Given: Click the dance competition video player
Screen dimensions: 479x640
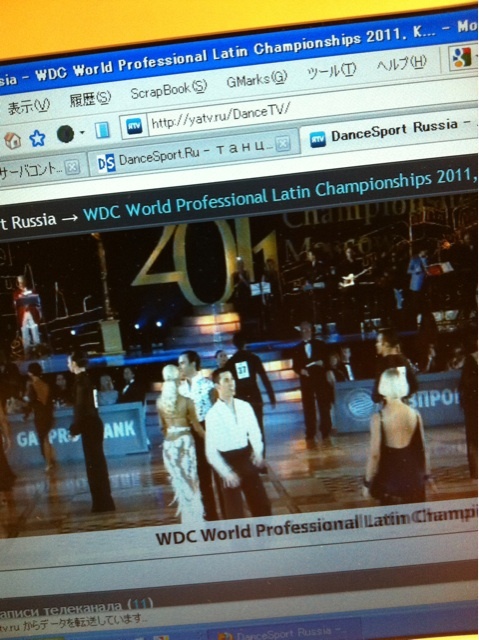Looking at the screenshot, I should tap(239, 367).
